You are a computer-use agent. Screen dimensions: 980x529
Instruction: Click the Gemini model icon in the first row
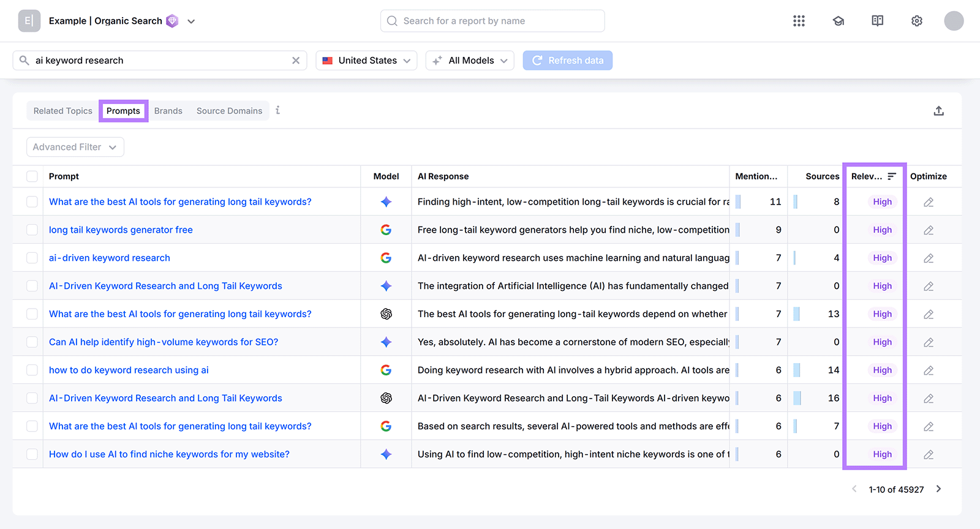pos(386,201)
